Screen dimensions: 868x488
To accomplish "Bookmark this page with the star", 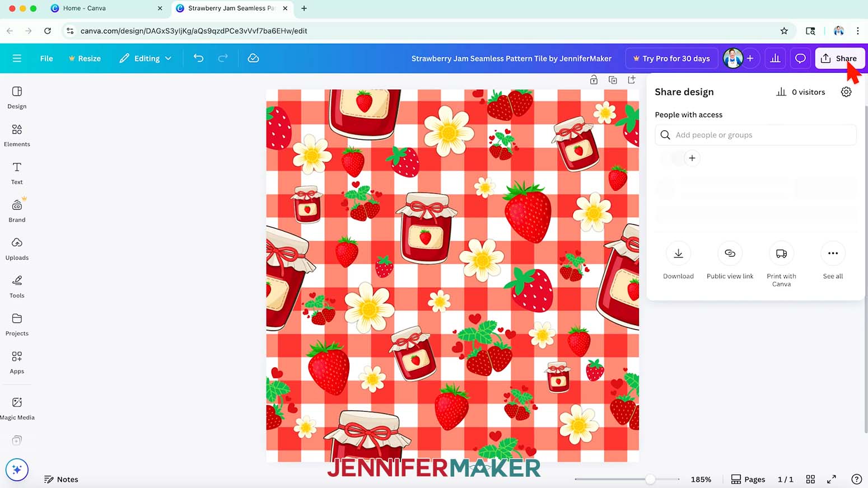I will coord(784,31).
